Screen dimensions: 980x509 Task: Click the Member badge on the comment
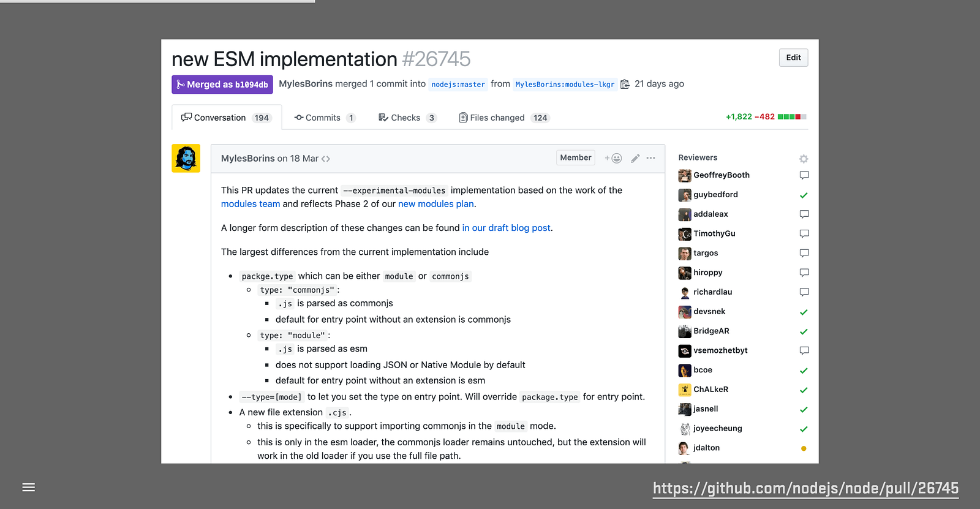tap(576, 158)
